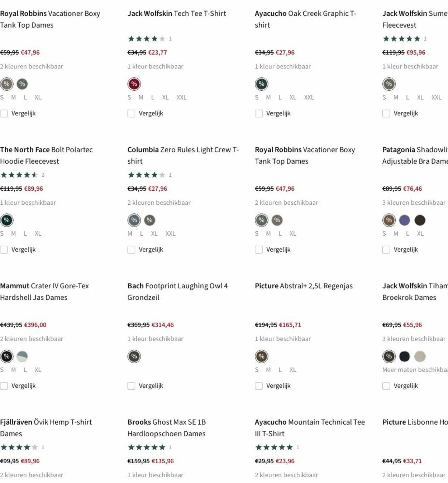Image resolution: width=448 pixels, height=483 pixels.
Task: Click the star rating of Columbia Zero Rules
Action: tap(147, 175)
